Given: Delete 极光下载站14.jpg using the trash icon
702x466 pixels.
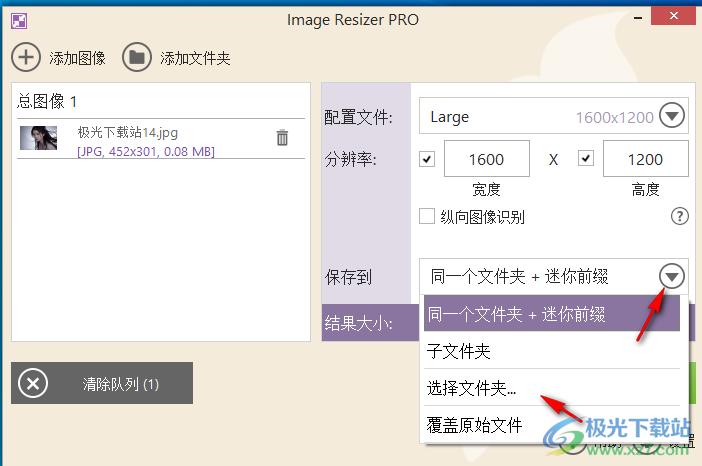Looking at the screenshot, I should [282, 138].
